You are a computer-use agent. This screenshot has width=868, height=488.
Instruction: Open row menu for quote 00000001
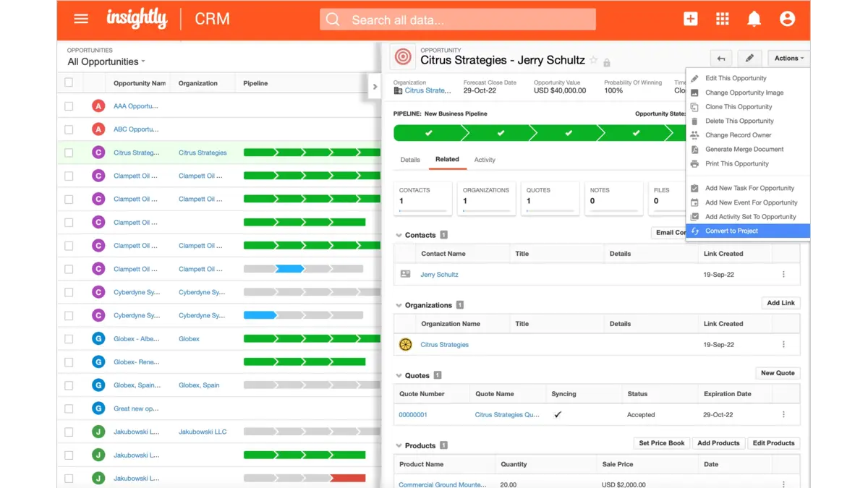point(783,415)
